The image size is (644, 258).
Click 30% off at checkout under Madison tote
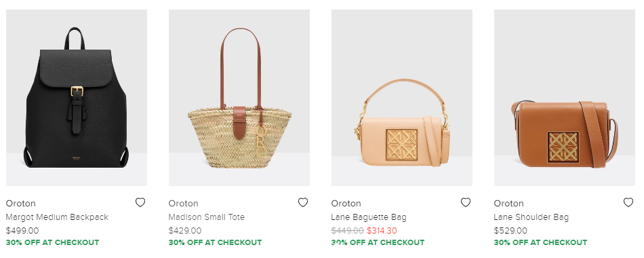[215, 242]
